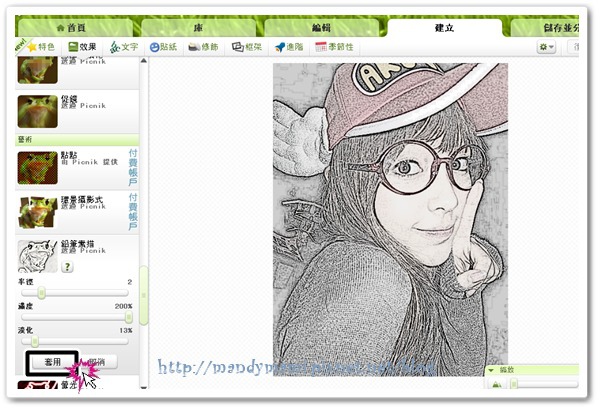
Task: Click the question mark help button
Action: [x=67, y=266]
